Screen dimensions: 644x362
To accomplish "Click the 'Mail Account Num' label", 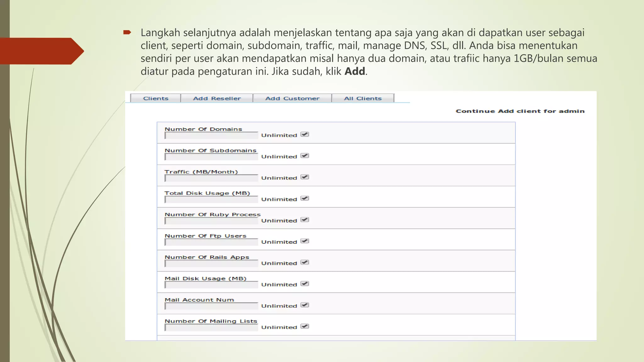I will point(199,300).
